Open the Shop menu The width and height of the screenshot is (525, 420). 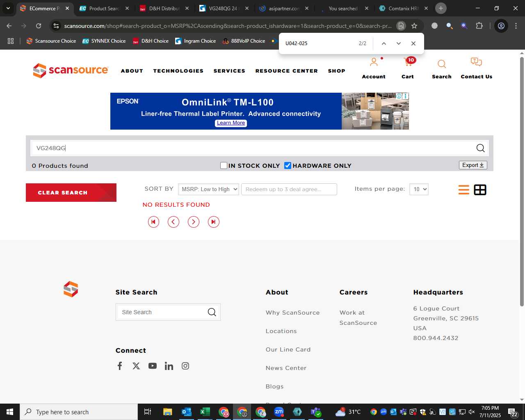point(337,71)
